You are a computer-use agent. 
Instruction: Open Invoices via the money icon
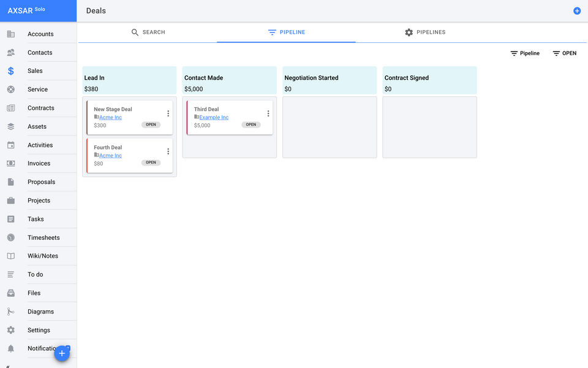pyautogui.click(x=11, y=164)
